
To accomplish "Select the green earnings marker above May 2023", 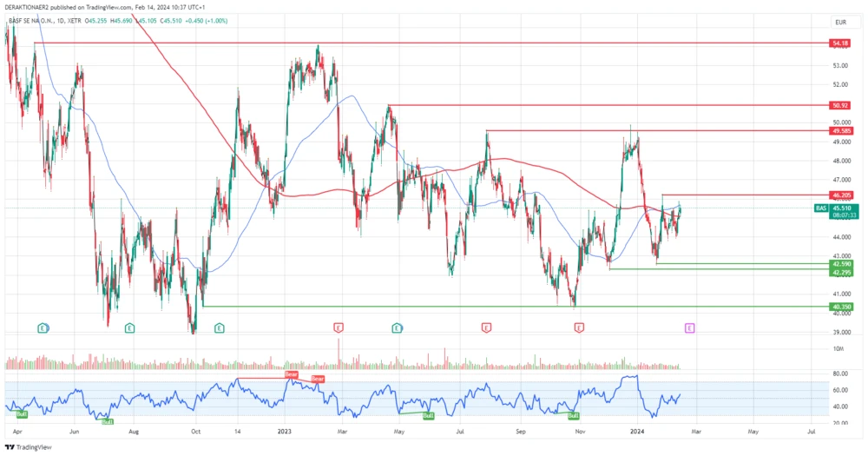I will coord(397,328).
